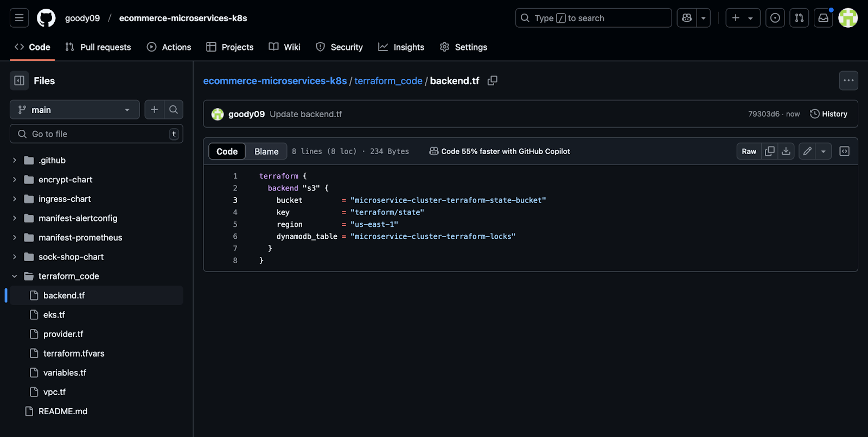Collapse the terraform_code folder

click(x=15, y=276)
